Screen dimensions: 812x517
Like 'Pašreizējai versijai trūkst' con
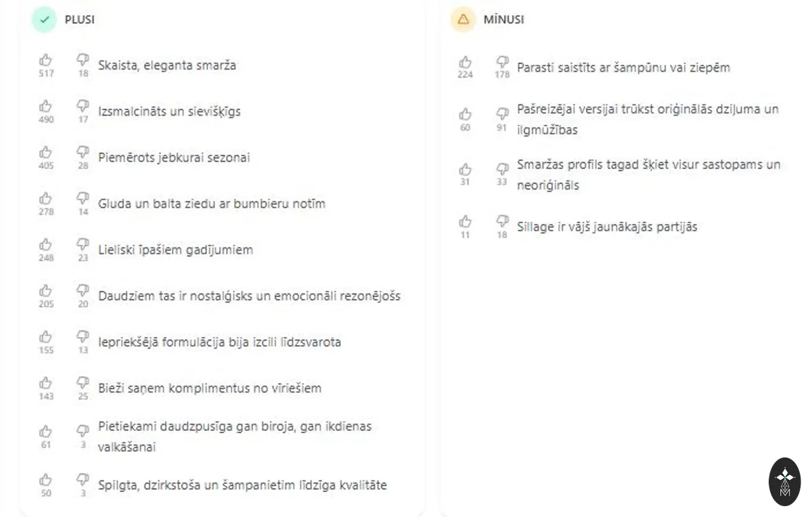(465, 114)
